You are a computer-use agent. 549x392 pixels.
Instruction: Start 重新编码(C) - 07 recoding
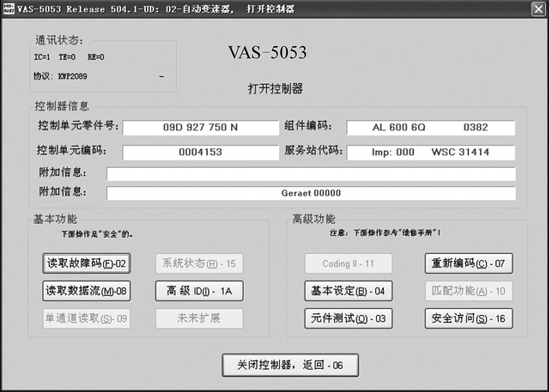pyautogui.click(x=469, y=263)
